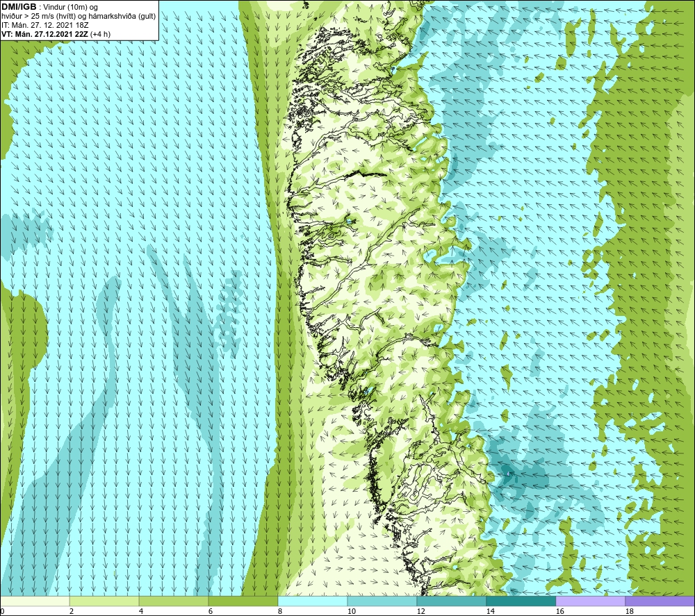Click the scale label '4'
This screenshot has width=695, height=616.
point(141,611)
